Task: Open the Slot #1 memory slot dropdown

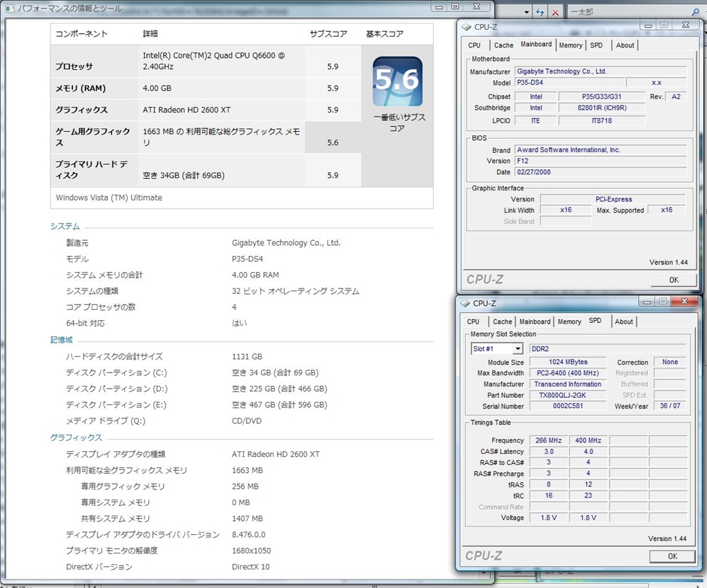Action: 517,349
